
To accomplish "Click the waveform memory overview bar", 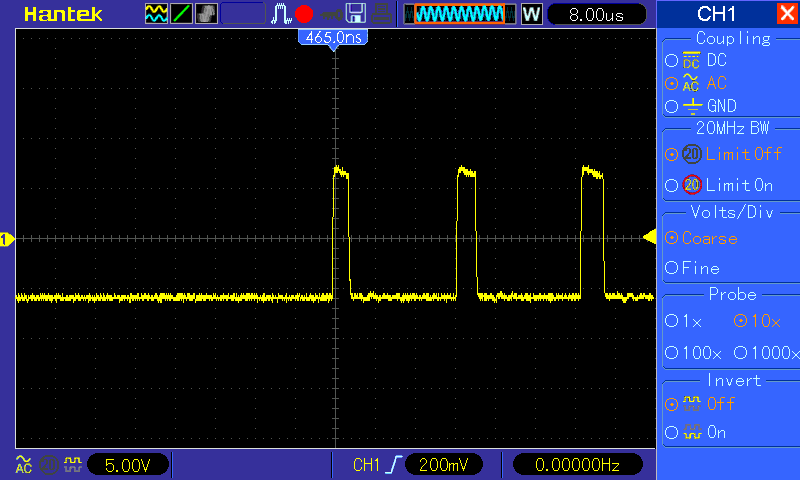I will click(460, 14).
